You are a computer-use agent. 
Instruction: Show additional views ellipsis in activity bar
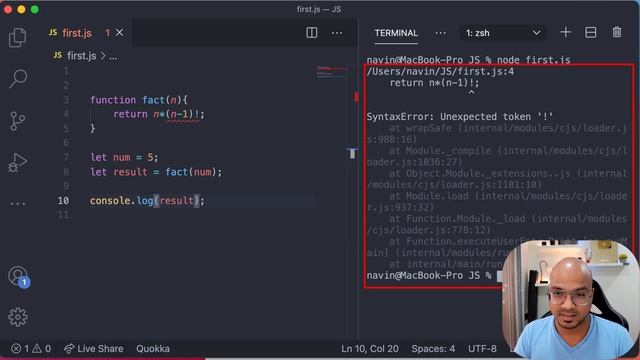(x=18, y=203)
